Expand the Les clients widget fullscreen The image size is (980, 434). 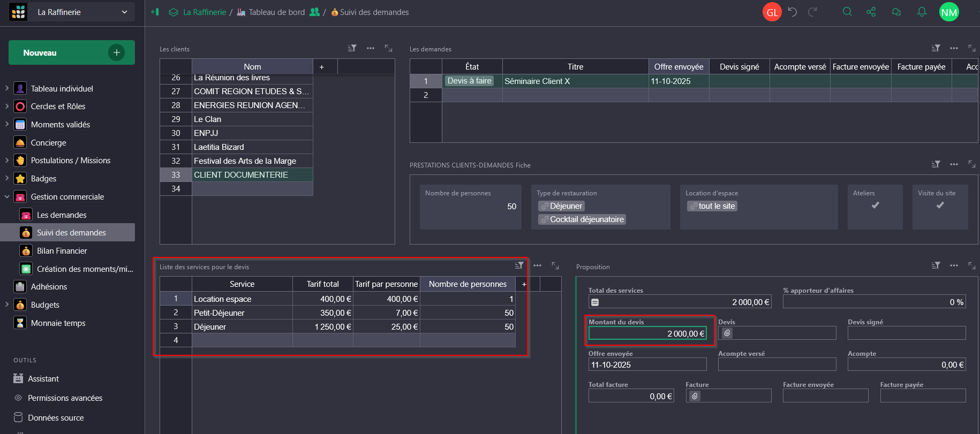tap(389, 48)
